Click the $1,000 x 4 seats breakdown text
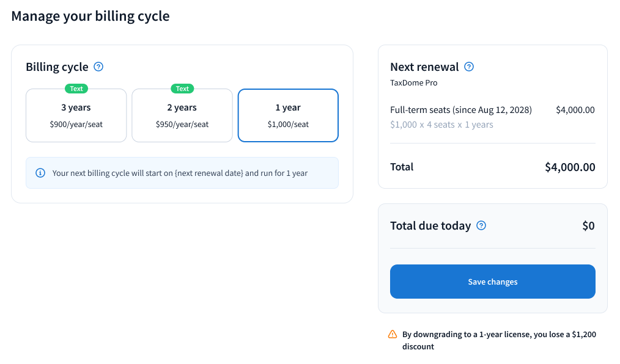 441,125
